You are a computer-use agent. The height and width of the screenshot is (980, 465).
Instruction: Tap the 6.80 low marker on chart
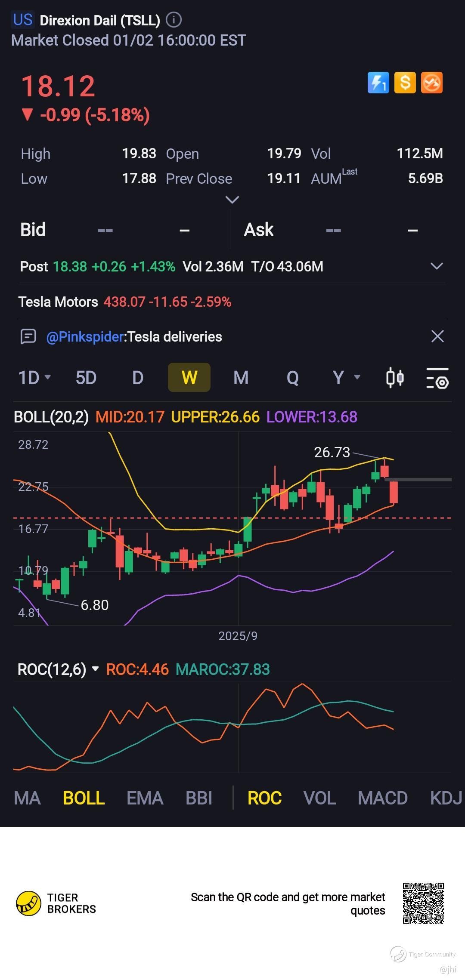pyautogui.click(x=95, y=605)
